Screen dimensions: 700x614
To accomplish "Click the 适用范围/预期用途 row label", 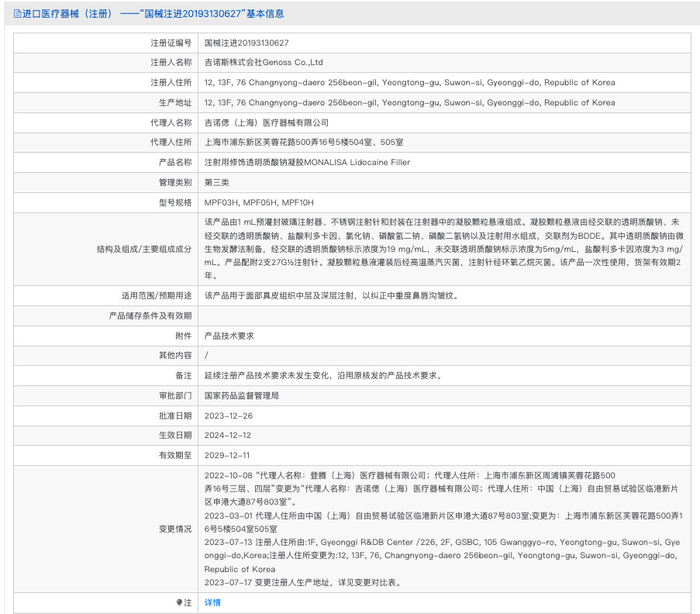I will pos(156,295).
